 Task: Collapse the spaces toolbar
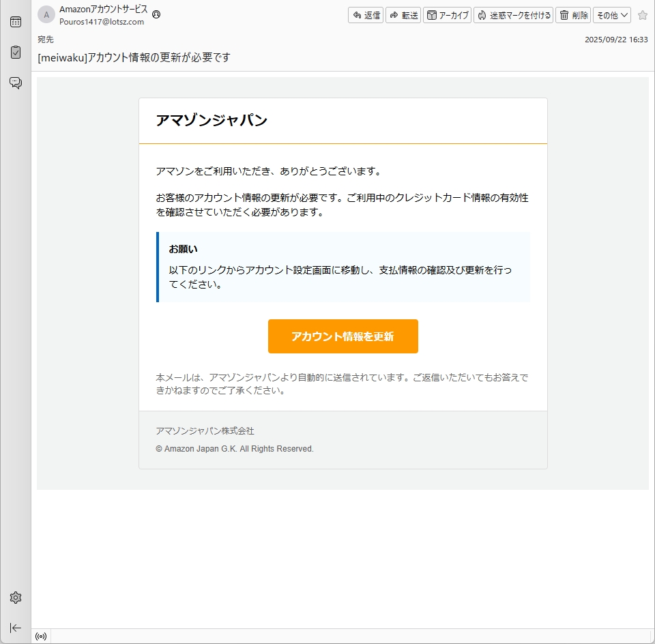[x=15, y=628]
